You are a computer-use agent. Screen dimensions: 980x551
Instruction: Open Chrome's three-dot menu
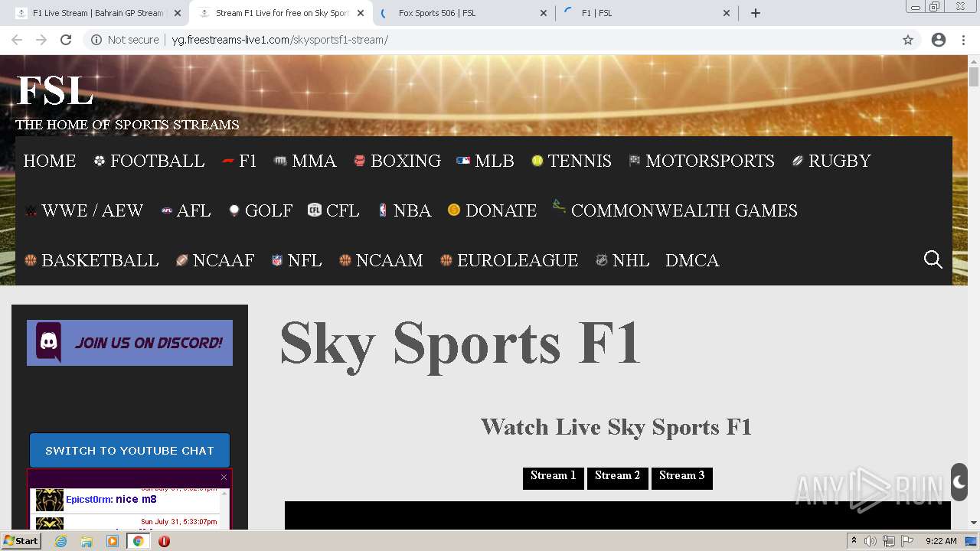[x=963, y=40]
